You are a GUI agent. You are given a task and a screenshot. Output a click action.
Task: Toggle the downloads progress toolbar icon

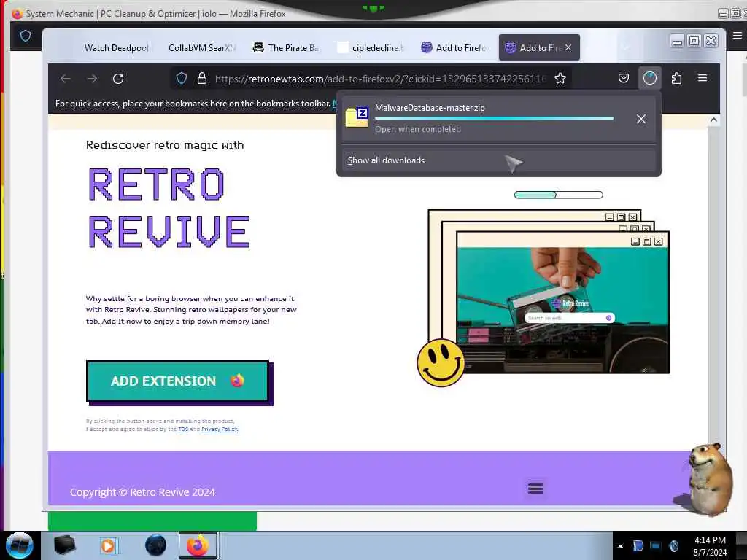point(650,78)
